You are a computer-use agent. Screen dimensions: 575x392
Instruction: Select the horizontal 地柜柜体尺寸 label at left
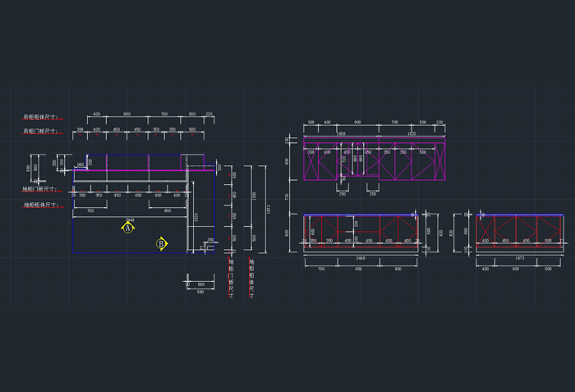(x=40, y=205)
